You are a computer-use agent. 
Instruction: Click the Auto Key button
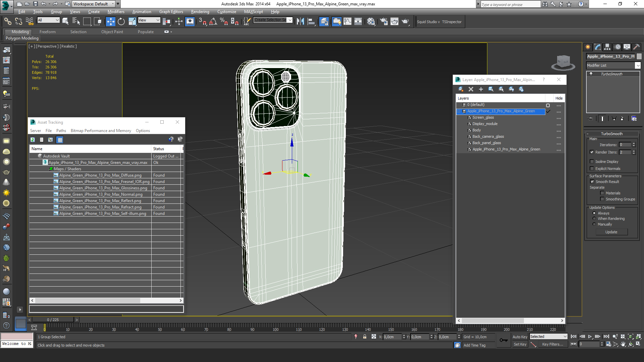[520, 337]
